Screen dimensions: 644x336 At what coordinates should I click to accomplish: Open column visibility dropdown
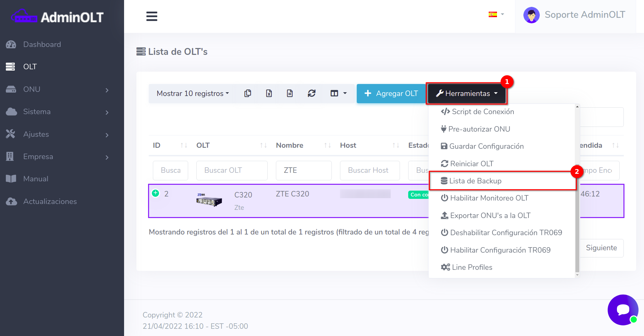click(338, 93)
